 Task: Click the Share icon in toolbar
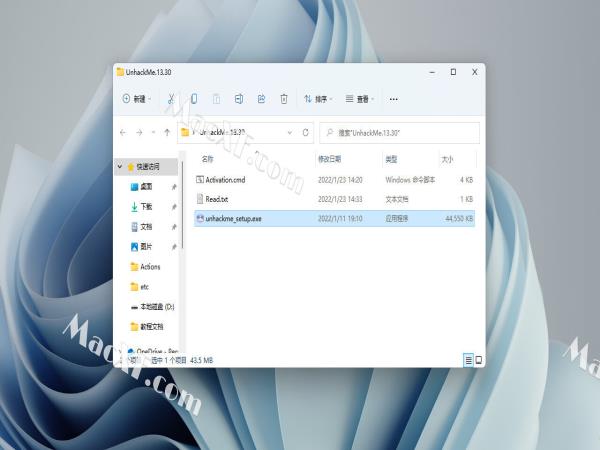click(261, 99)
